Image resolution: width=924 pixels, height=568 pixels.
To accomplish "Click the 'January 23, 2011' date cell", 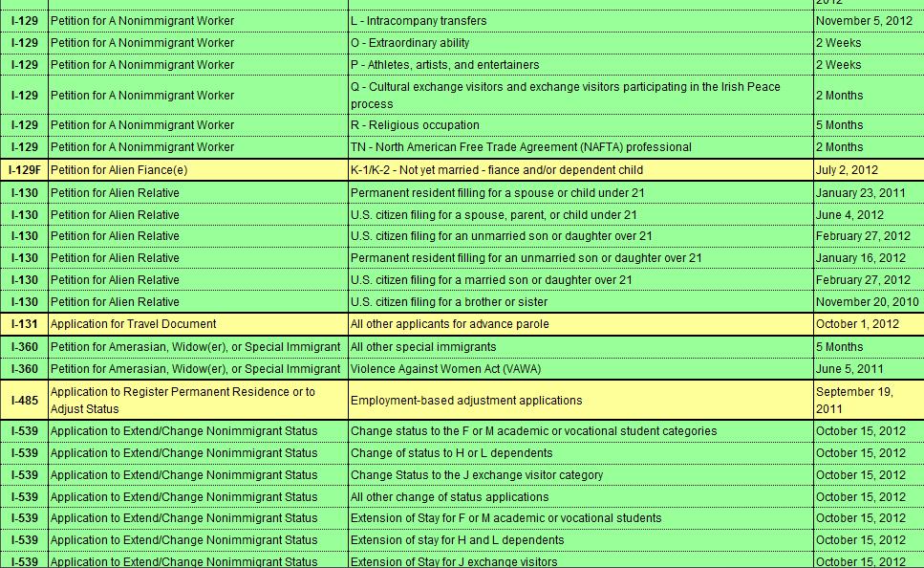I will 869,193.
